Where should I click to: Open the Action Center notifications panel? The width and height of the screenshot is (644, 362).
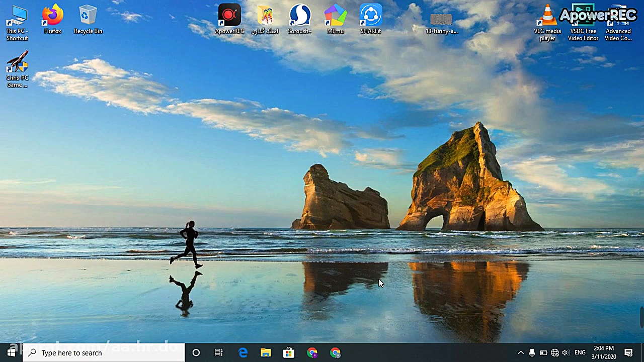click(x=628, y=353)
